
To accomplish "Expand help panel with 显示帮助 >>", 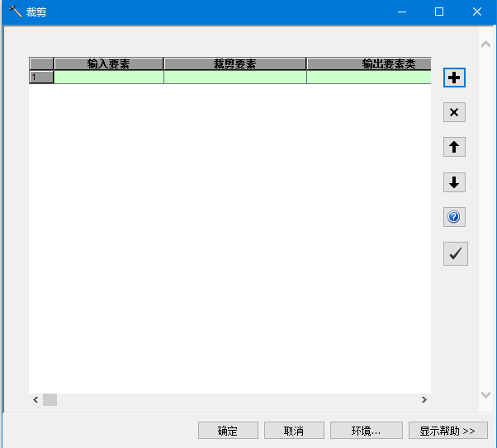I will (447, 430).
